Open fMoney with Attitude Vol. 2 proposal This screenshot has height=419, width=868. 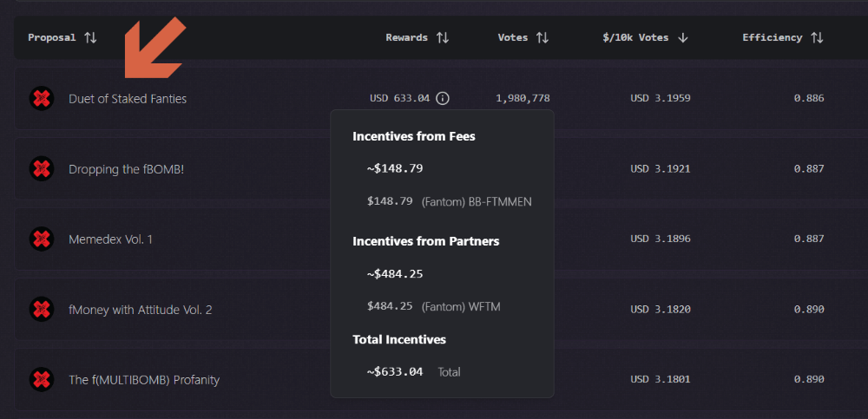pos(140,310)
